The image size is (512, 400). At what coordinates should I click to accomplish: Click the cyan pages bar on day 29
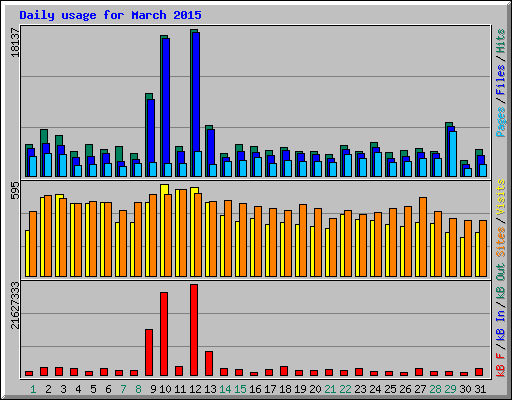click(453, 154)
